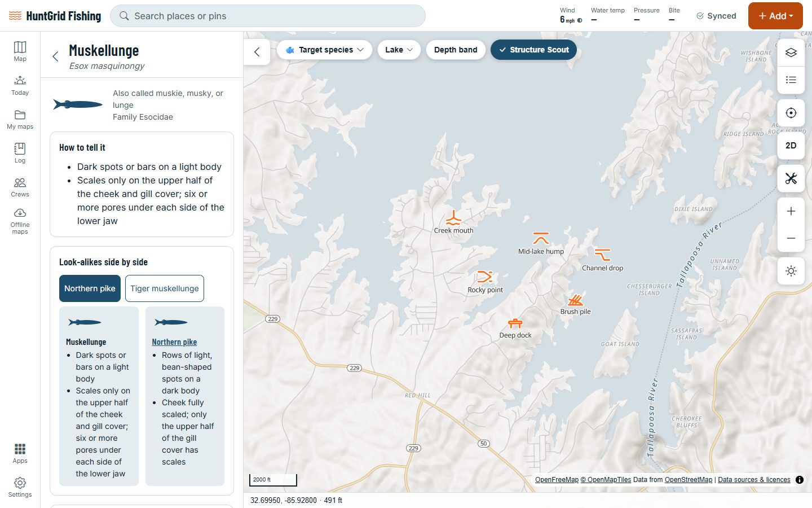Screen dimensions: 812x508
Task: Open the Apps grid
Action: point(20,453)
